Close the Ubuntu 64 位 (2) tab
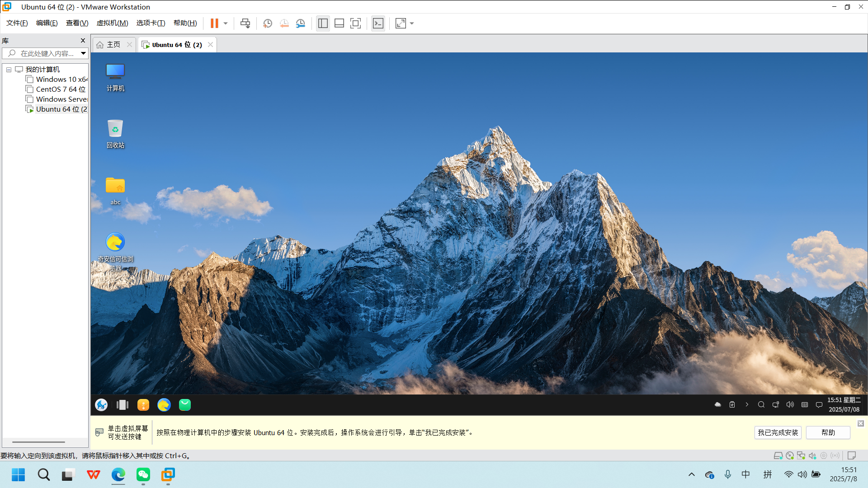 tap(210, 44)
